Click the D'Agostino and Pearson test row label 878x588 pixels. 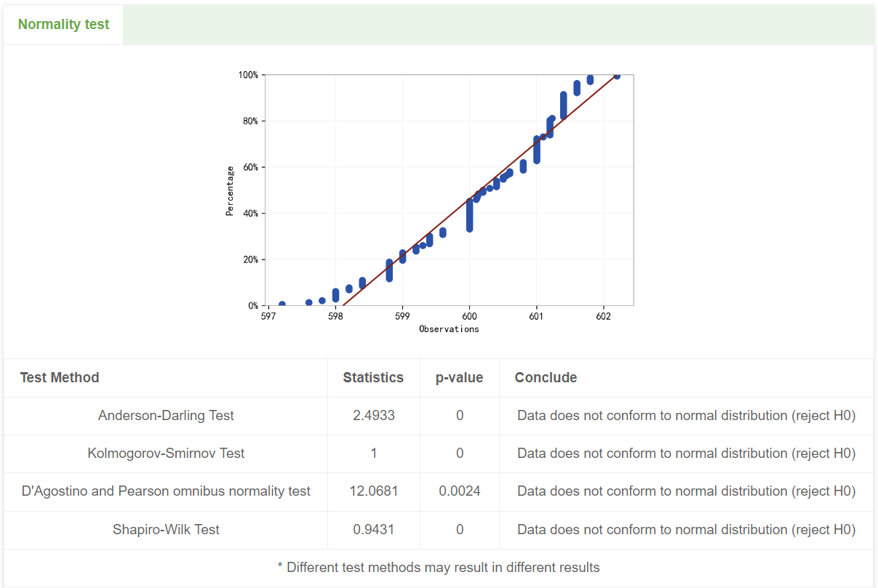[x=166, y=491]
